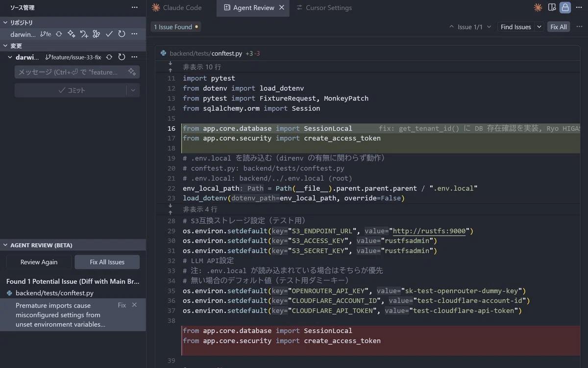Click the orange Claude icon in editor toolbar
The height and width of the screenshot is (368, 588).
[538, 7]
